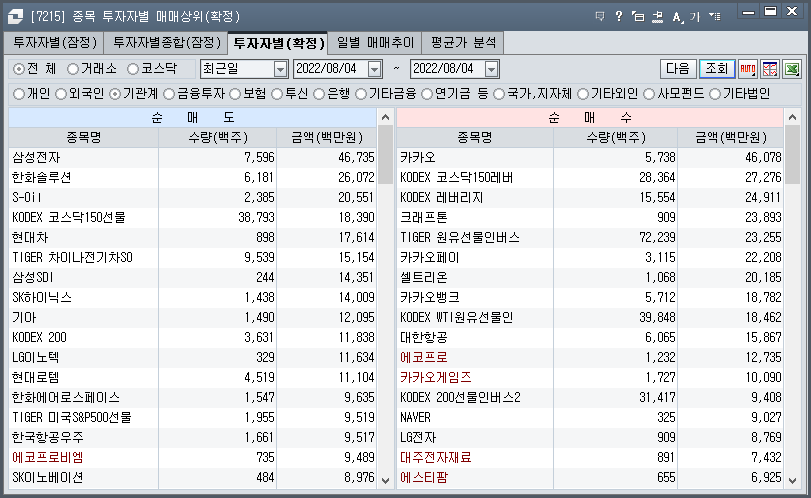This screenshot has height=498, width=811.
Task: Export to Excel via green icon
Action: click(792, 69)
